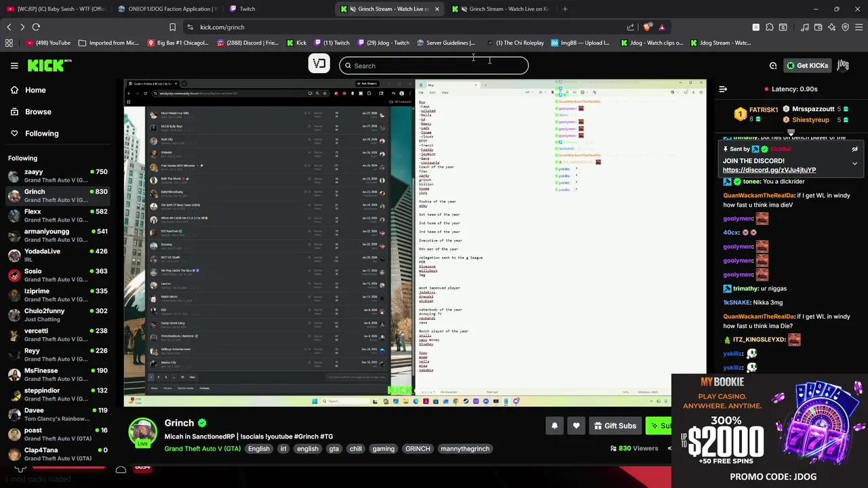Image resolution: width=868 pixels, height=488 pixels.
Task: Open the apps grid icon in bookmarks bar
Action: pos(9,43)
